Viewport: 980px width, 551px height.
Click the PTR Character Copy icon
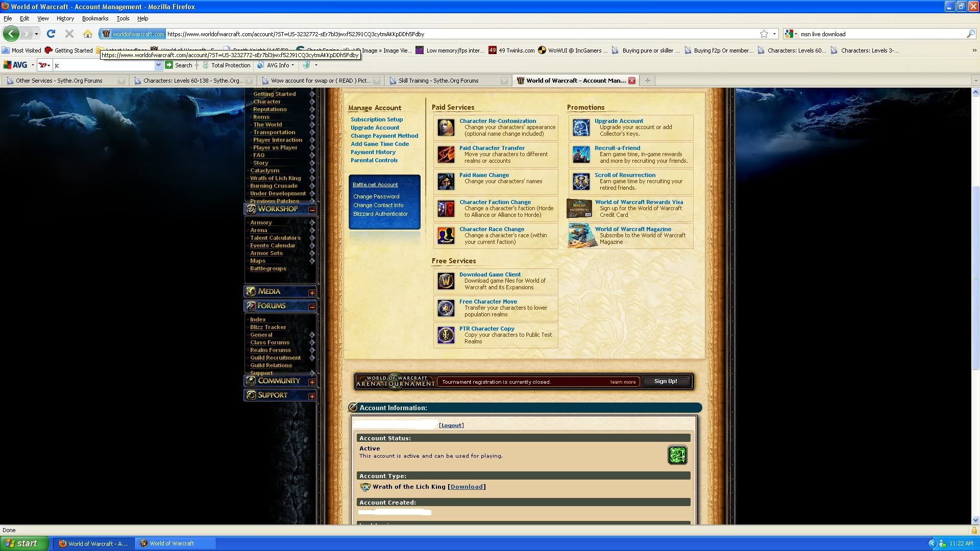pos(446,335)
